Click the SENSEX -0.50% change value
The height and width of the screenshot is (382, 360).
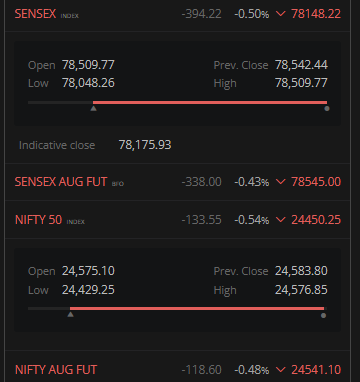pos(251,14)
